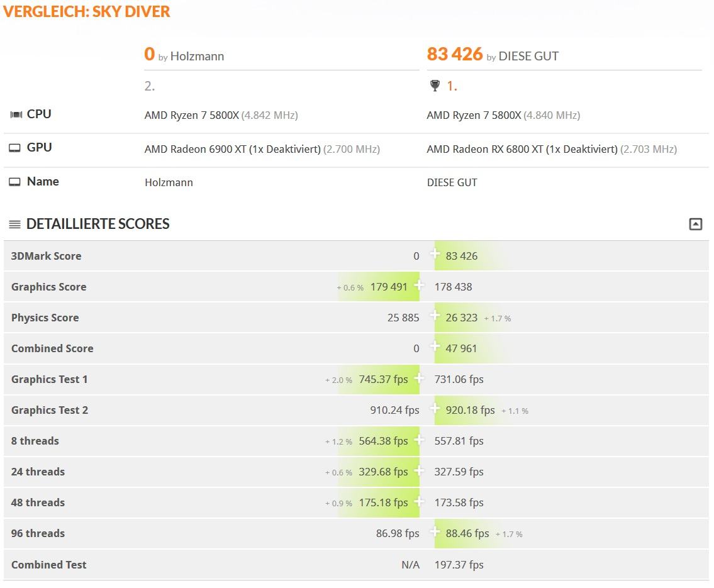The height and width of the screenshot is (588, 714).
Task: Click the name Holzmann in Name row
Action: (169, 182)
